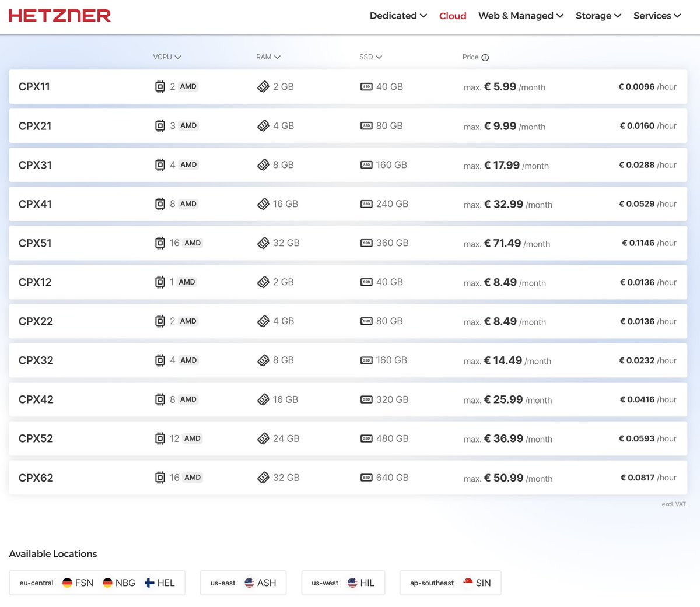Click the SSD icon in CPX22 row
The width and height of the screenshot is (700, 607).
[366, 321]
